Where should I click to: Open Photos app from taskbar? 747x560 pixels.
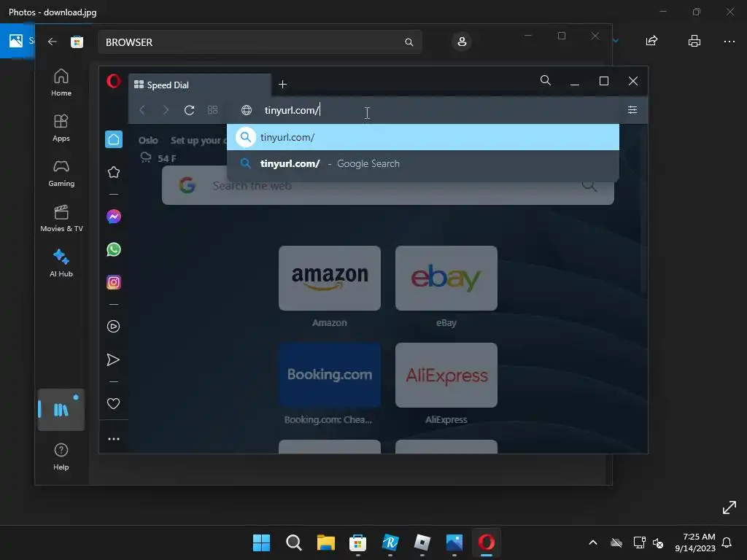pos(454,542)
